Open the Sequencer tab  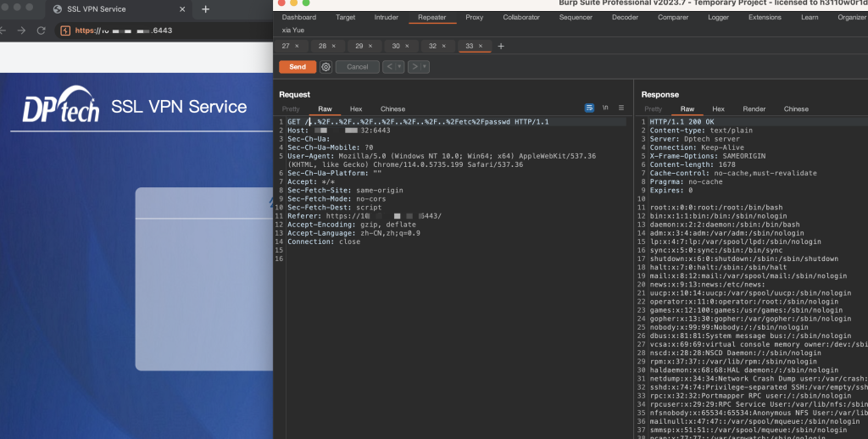pyautogui.click(x=576, y=18)
